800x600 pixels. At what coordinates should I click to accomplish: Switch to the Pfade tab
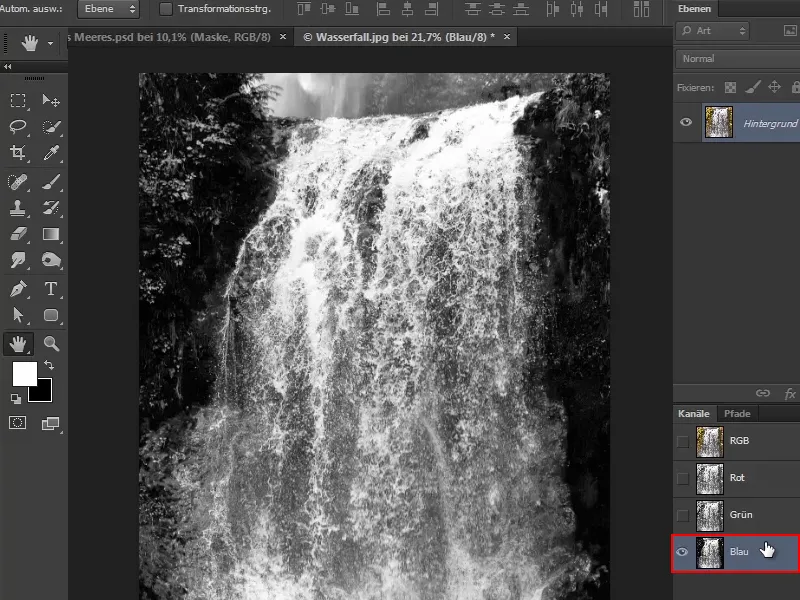coord(737,413)
